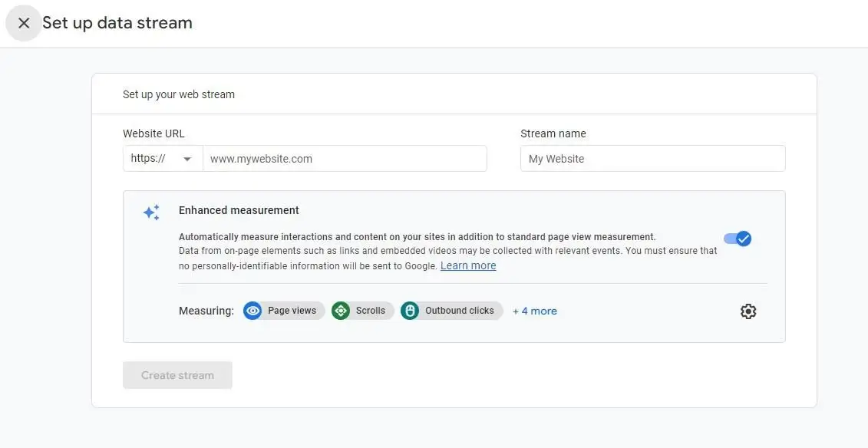The image size is (868, 448).
Task: Click the Set up your web stream text
Action: point(179,94)
